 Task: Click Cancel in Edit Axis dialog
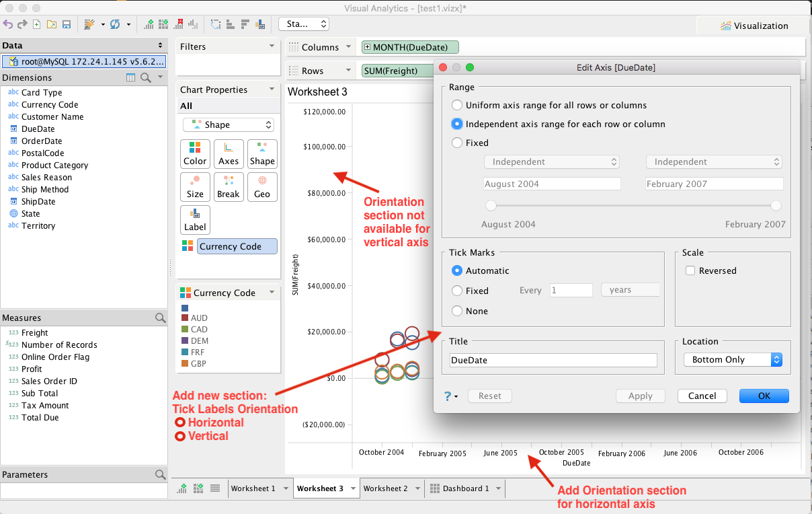point(702,396)
